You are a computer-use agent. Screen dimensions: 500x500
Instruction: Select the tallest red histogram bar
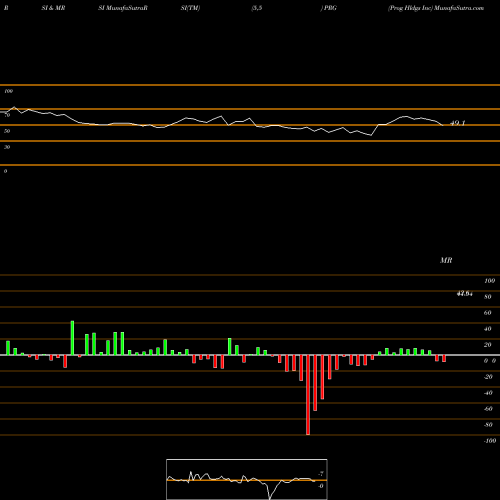click(x=308, y=395)
